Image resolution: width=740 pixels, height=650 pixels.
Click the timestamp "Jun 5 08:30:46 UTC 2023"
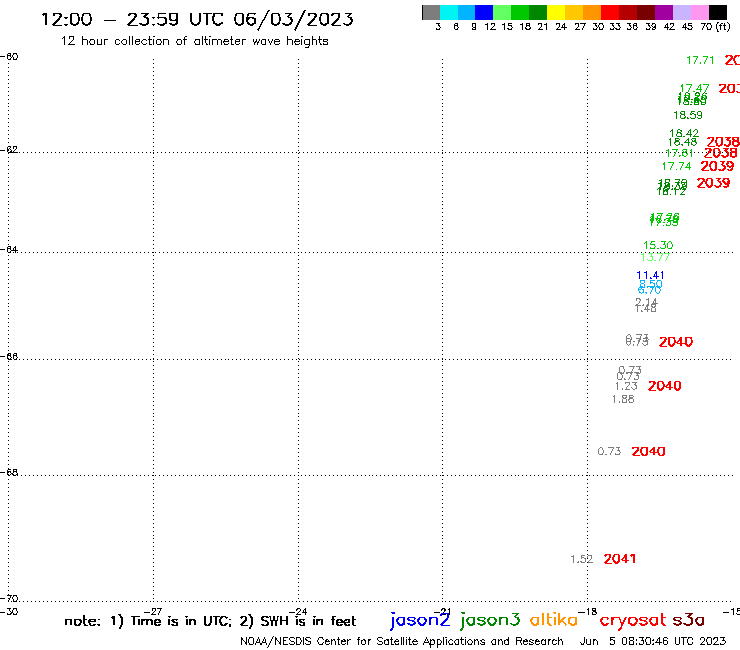(653, 641)
